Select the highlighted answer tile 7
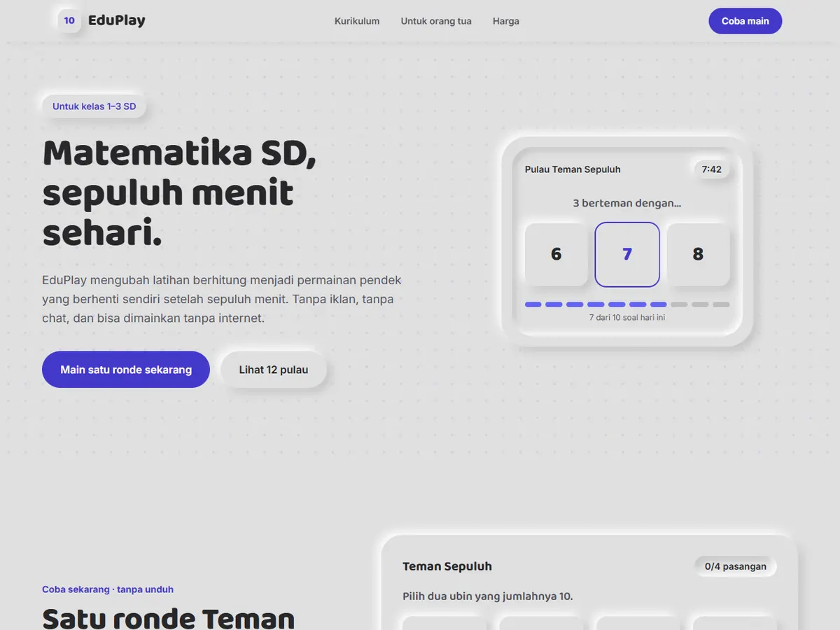Screen dimensions: 840x630 coord(627,254)
